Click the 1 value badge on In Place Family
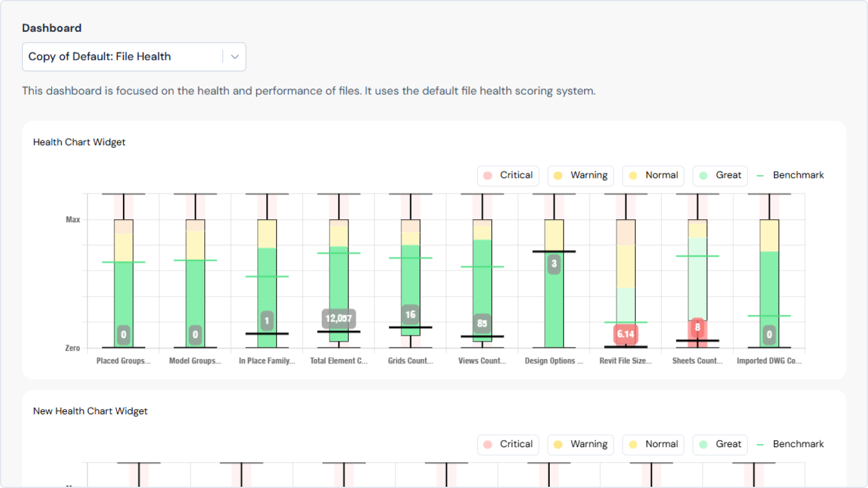 click(267, 321)
